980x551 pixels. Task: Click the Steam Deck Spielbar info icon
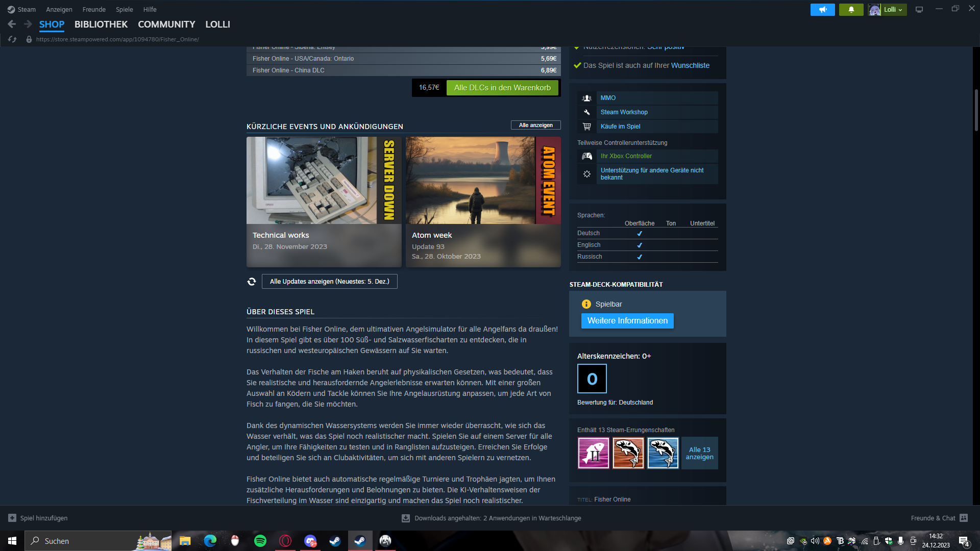[586, 304]
